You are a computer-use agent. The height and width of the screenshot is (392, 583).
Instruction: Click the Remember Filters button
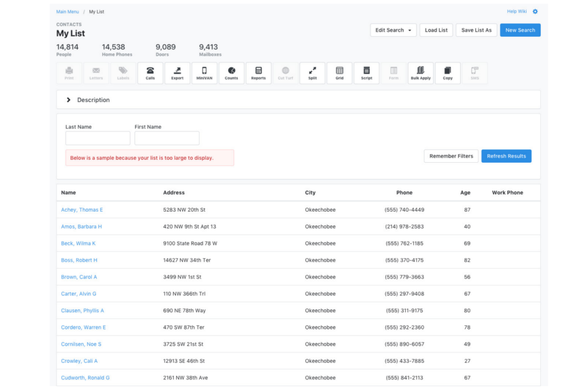pos(451,156)
